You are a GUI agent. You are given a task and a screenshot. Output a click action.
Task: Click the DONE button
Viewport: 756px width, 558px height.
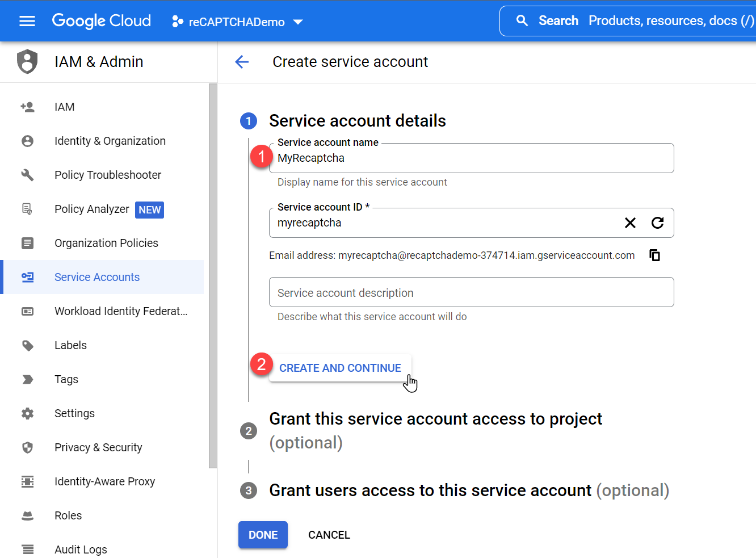point(263,535)
